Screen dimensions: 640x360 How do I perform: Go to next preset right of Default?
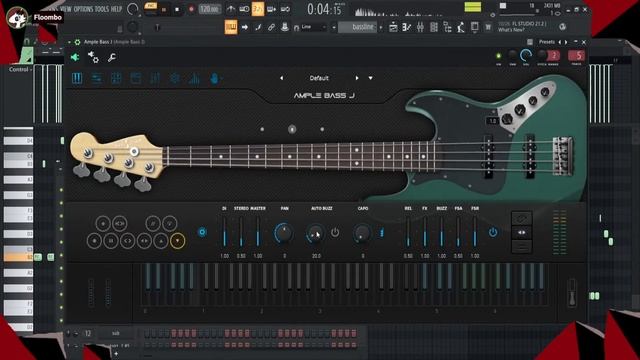pos(357,78)
